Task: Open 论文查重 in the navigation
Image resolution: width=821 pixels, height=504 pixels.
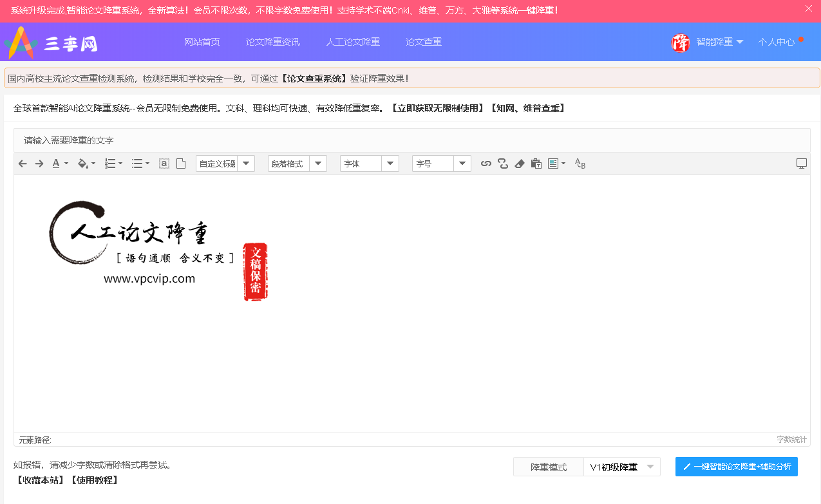Action: pos(424,42)
